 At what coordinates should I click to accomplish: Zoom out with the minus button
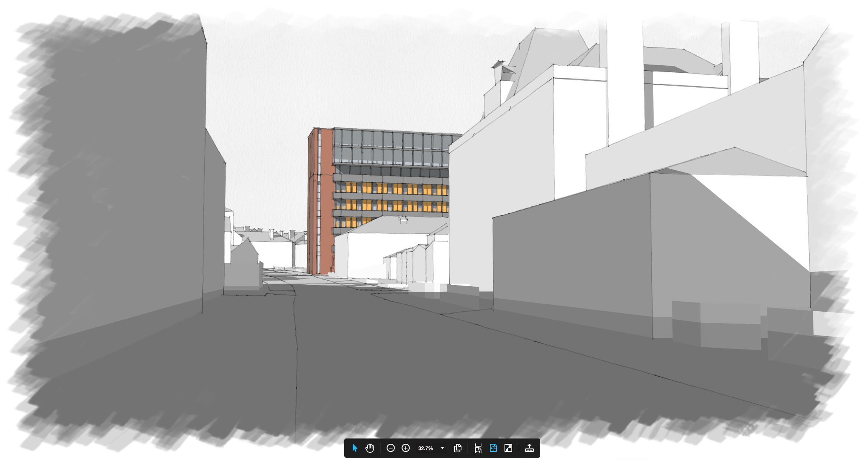390,448
